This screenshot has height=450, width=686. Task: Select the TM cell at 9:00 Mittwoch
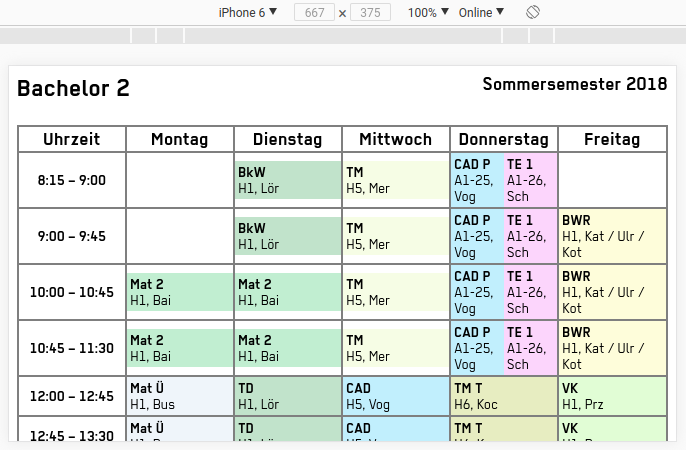(395, 236)
